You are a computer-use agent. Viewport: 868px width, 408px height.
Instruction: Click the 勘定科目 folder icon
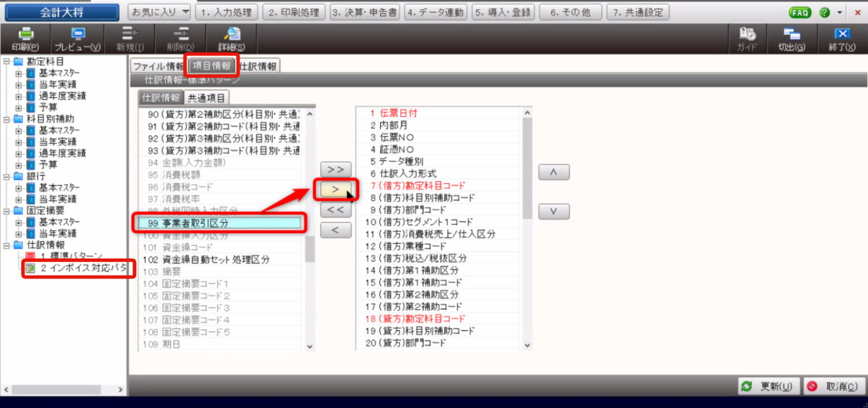pos(18,61)
